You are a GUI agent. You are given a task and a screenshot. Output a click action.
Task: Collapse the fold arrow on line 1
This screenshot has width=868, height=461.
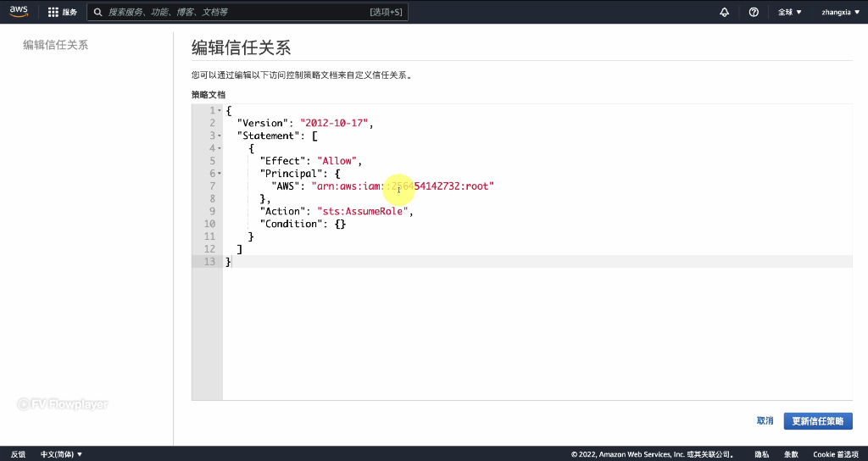point(220,111)
